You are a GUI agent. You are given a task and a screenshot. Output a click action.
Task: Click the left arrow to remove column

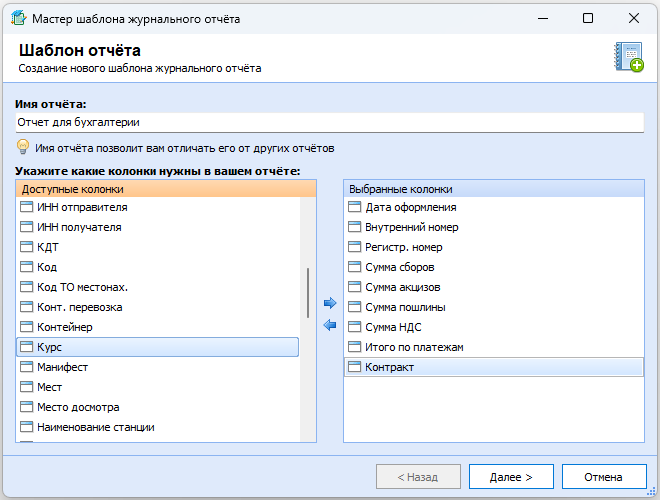(x=330, y=323)
